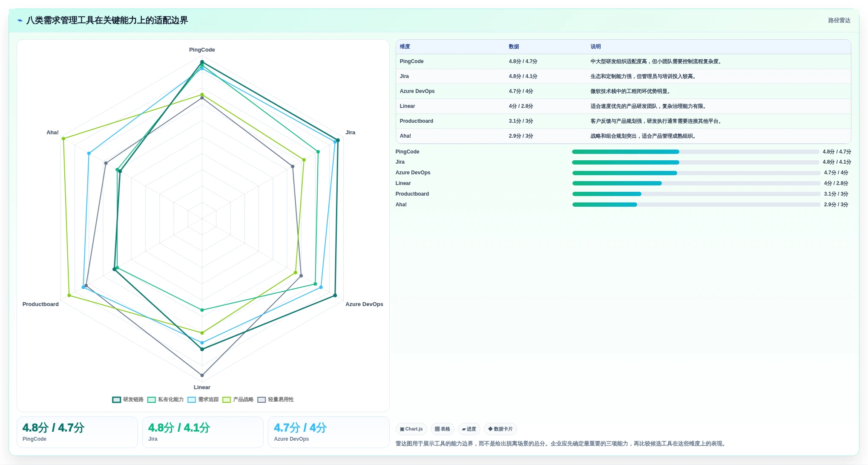Toggle the 需求追踪 legend swatch
Viewport: 868px width, 465px height.
192,399
